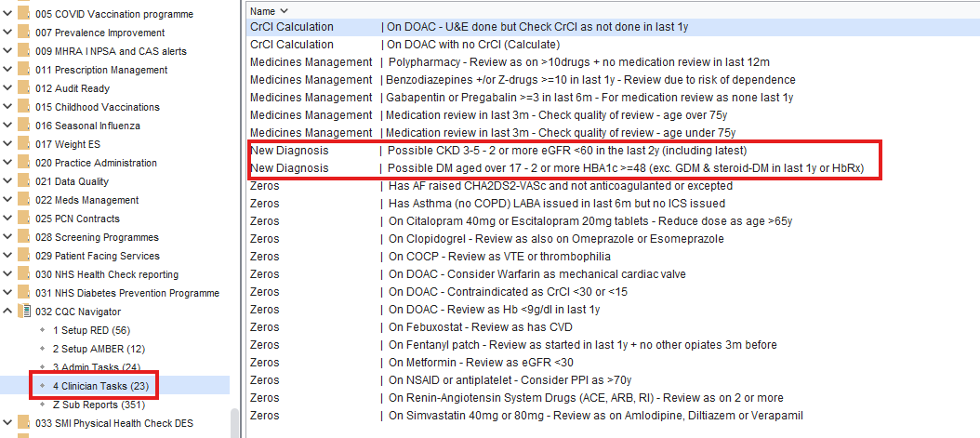Expand the 007 Prevalence Improvement folder
Screen dimensions: 980x438
click(x=7, y=33)
